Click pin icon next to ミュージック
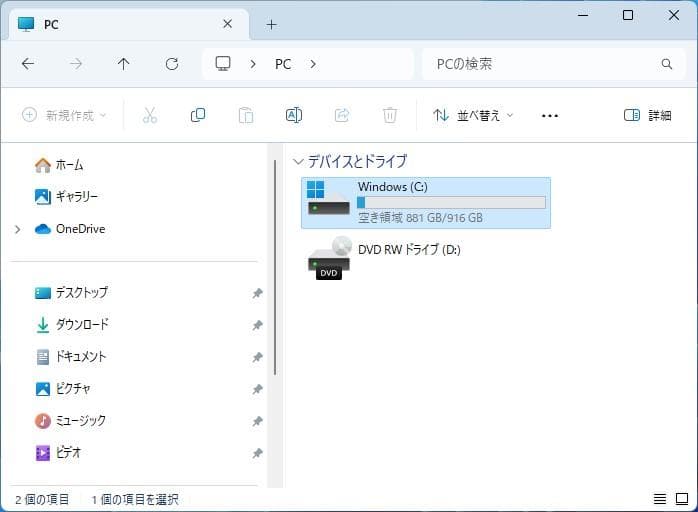Screen dimensions: 698x512 (257, 421)
